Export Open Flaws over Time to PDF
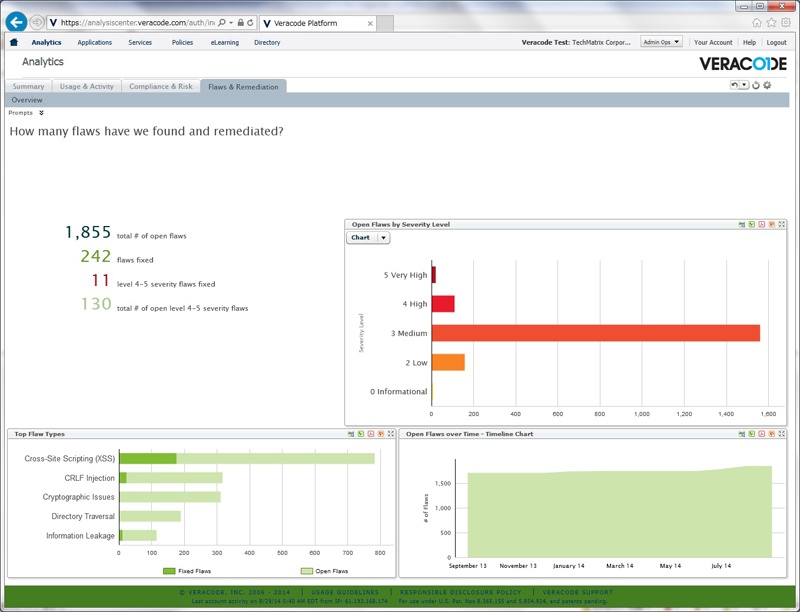Viewport: 800px width, 612px height. (762, 434)
